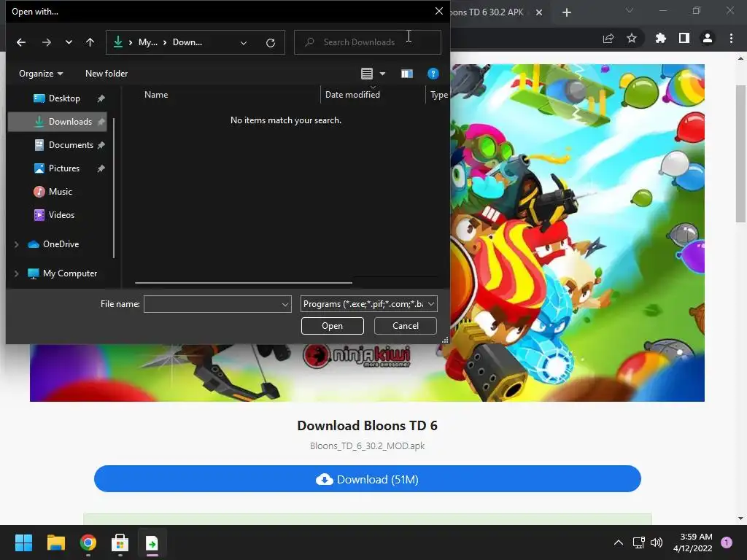Sort by Name column header
747x560 pixels.
(156, 95)
